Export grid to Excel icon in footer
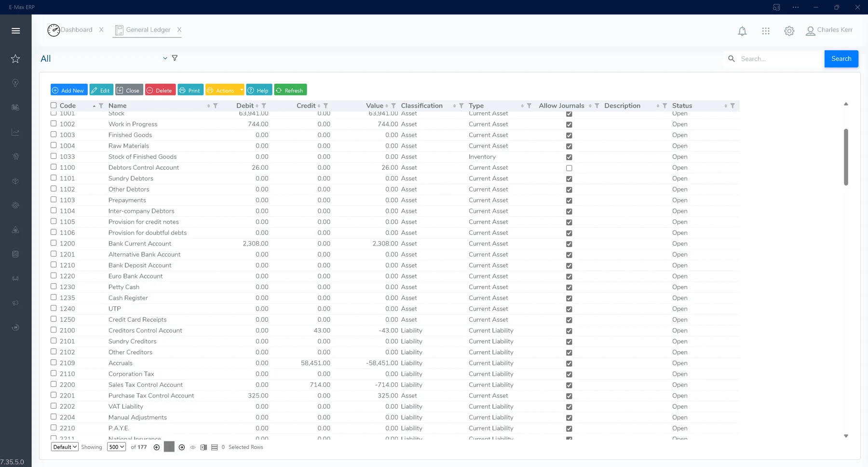This screenshot has width=868, height=467. point(203,447)
